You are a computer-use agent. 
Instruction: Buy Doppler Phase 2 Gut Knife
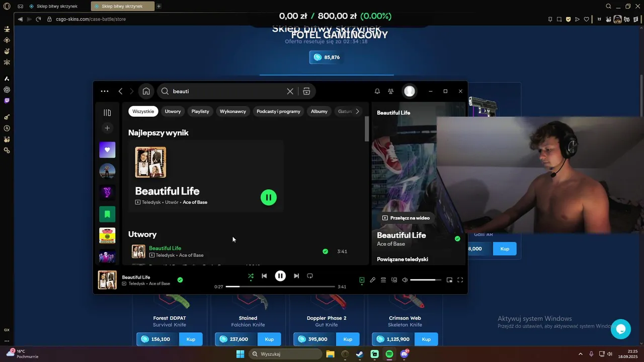(348, 339)
